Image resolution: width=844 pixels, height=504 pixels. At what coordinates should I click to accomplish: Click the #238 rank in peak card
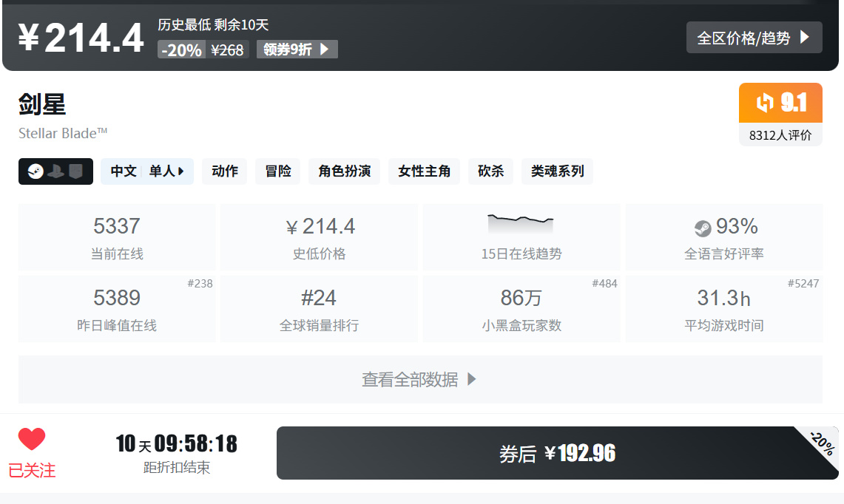[200, 284]
